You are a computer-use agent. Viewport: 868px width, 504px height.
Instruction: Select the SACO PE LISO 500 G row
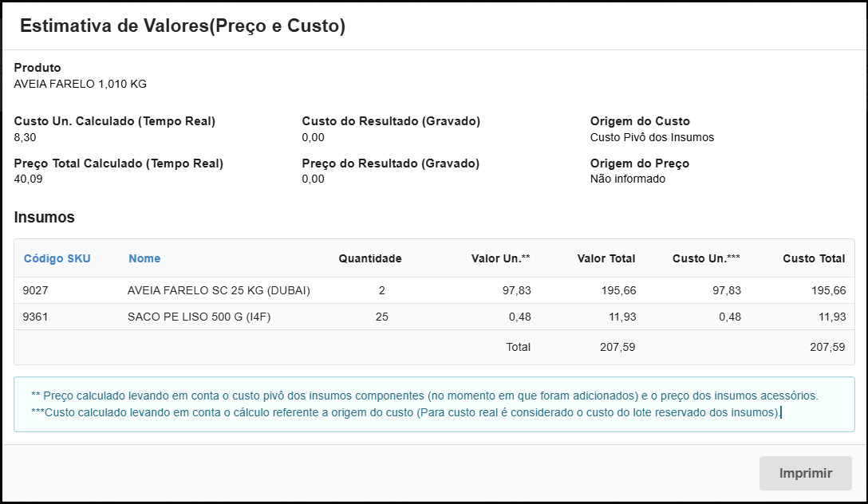pyautogui.click(x=319, y=317)
